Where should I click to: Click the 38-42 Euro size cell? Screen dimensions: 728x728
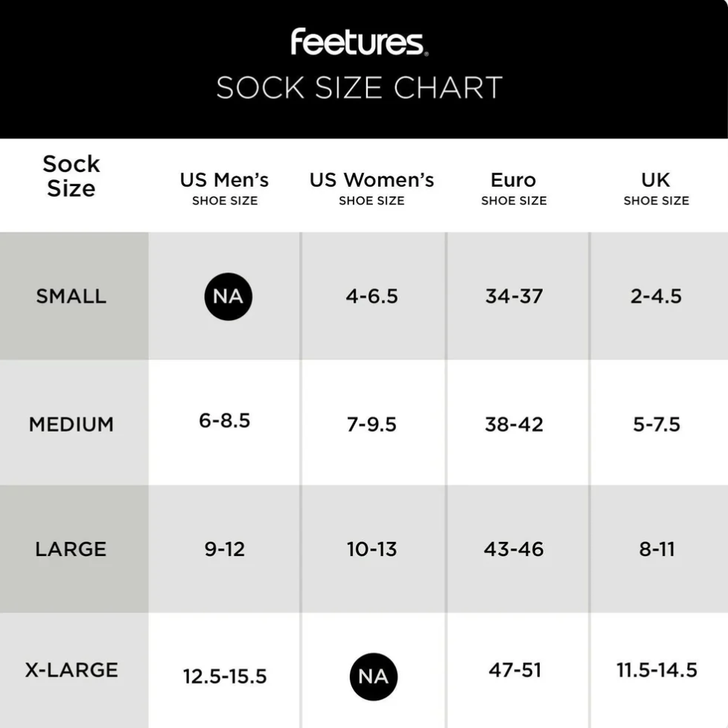[514, 424]
